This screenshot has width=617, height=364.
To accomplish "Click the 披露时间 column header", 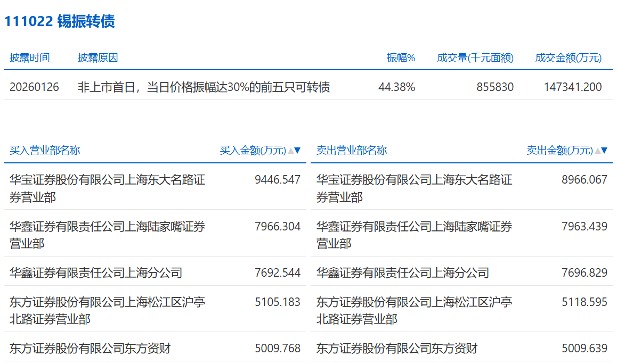I will tap(29, 58).
